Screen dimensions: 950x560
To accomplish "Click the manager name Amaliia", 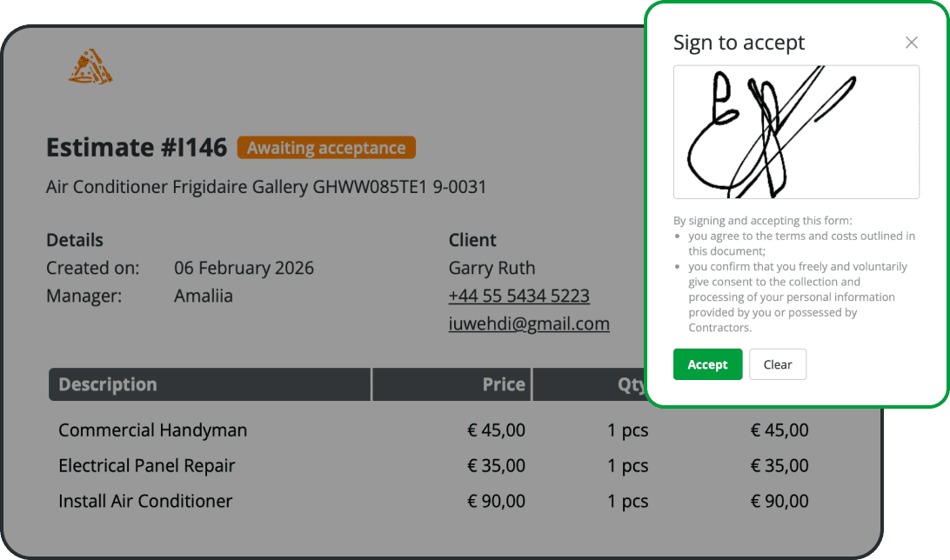I will pos(204,296).
